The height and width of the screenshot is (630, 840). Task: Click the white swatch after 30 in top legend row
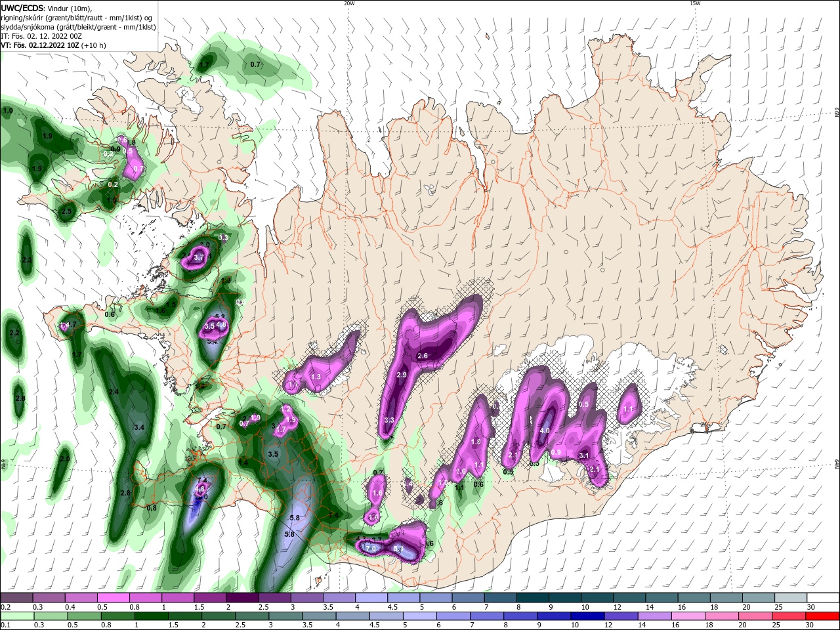[x=824, y=598]
